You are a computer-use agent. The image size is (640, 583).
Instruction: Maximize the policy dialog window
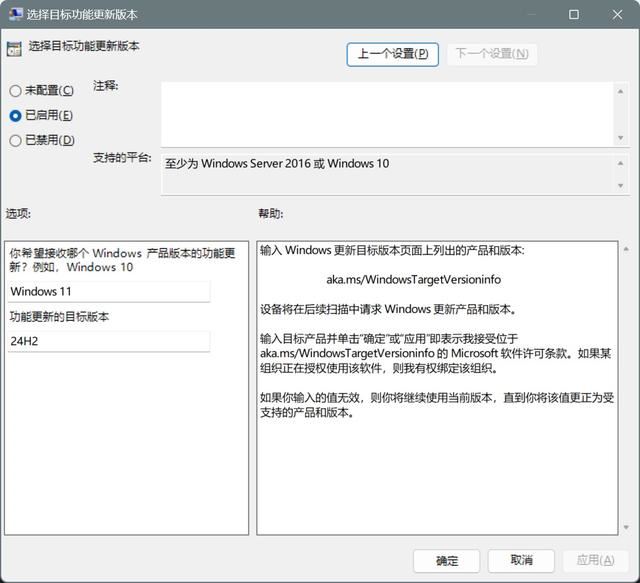(574, 15)
